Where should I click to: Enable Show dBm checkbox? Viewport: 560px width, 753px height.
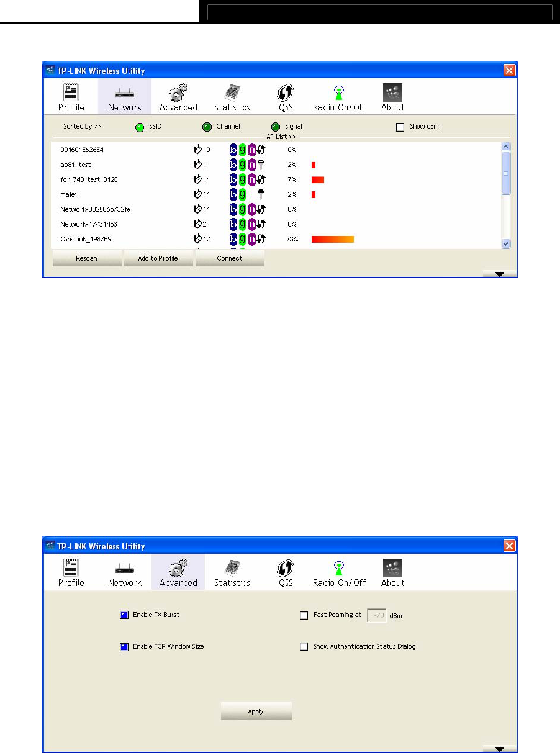point(400,127)
